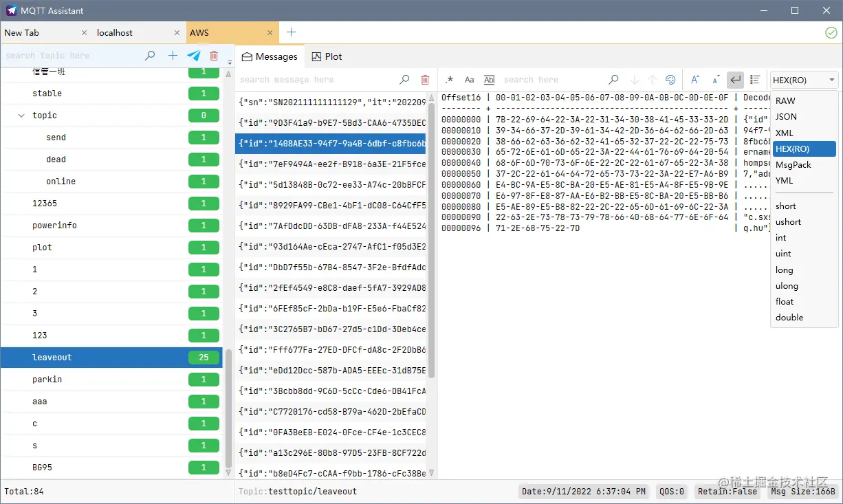Screen dimensions: 843x504
Task: Close the localhost tab
Action: (x=177, y=32)
